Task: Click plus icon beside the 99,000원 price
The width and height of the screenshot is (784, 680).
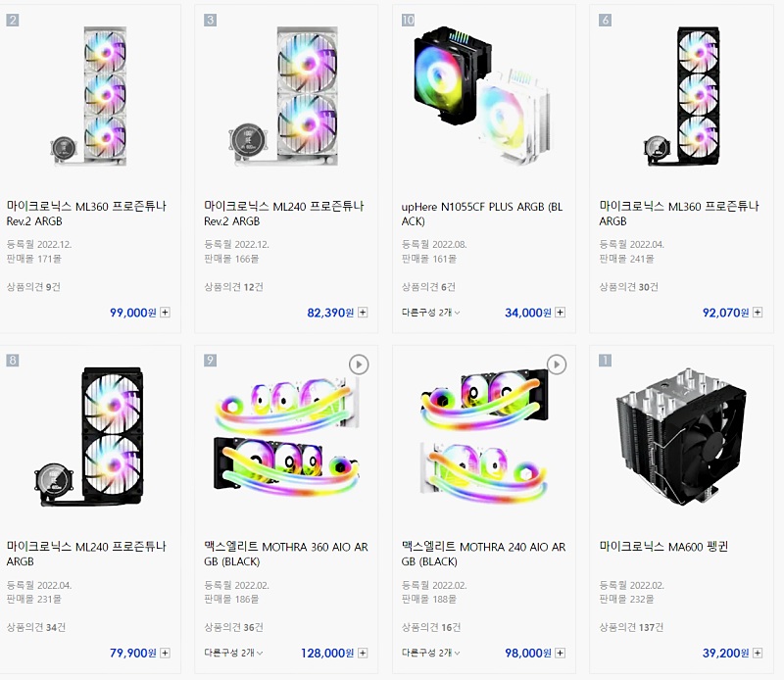Action: [x=165, y=313]
